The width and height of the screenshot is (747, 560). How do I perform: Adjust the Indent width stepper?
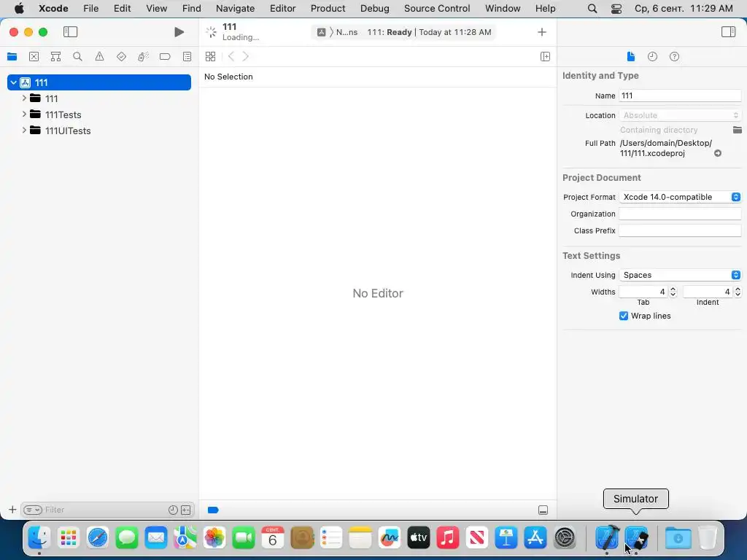point(738,292)
